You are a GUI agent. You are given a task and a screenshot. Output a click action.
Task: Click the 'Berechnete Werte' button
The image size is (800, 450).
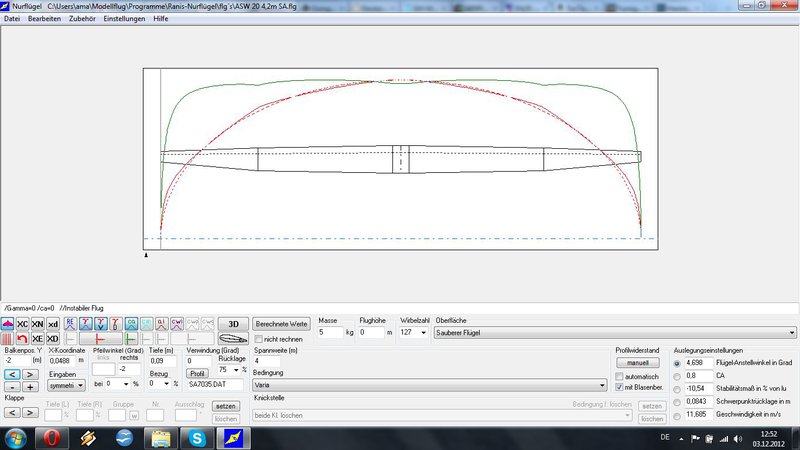point(281,324)
